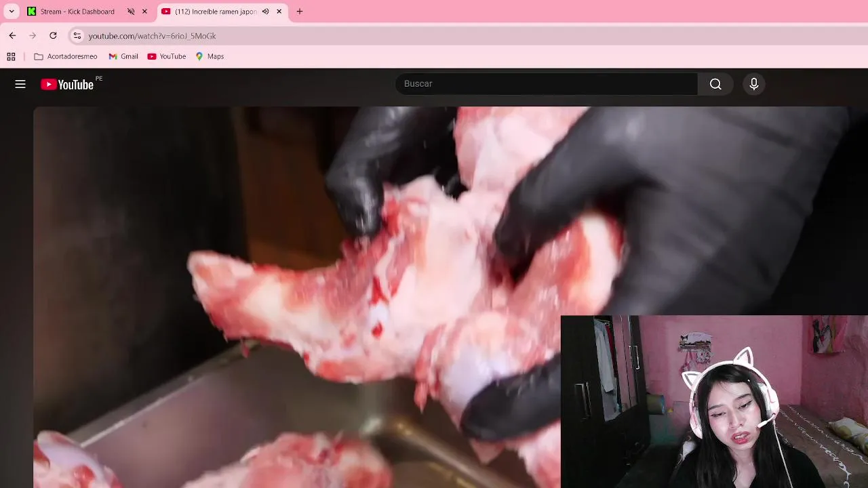Screen dimensions: 868x488
Task: Open the Acortadoresmeo bookmark folder
Action: coord(66,56)
